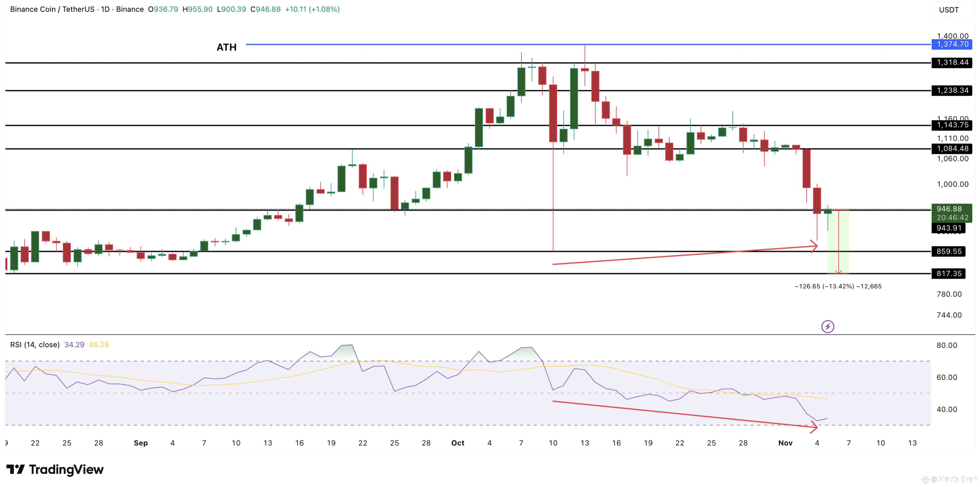The width and height of the screenshot is (980, 487).
Task: Click the Nov label on time axis
Action: click(x=785, y=443)
